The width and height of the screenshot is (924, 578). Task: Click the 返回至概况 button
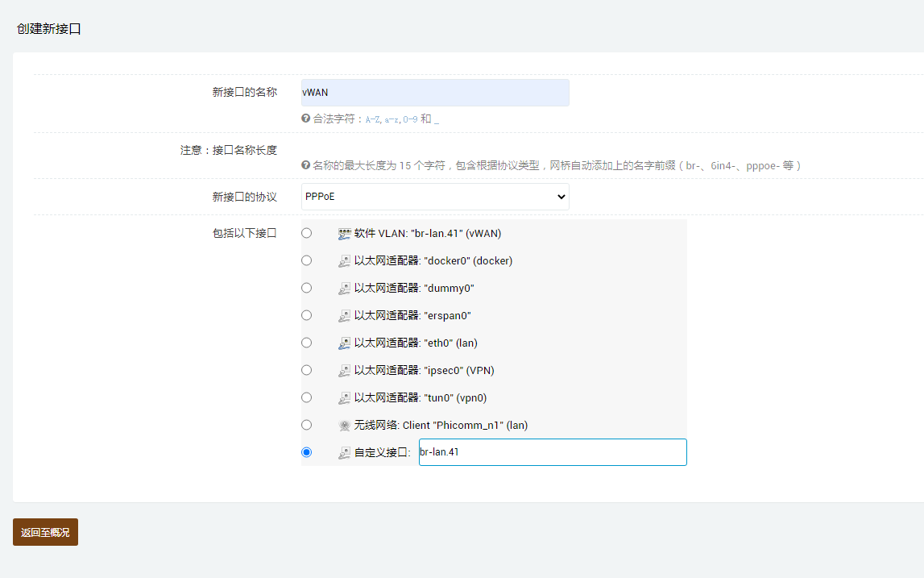[x=45, y=532]
